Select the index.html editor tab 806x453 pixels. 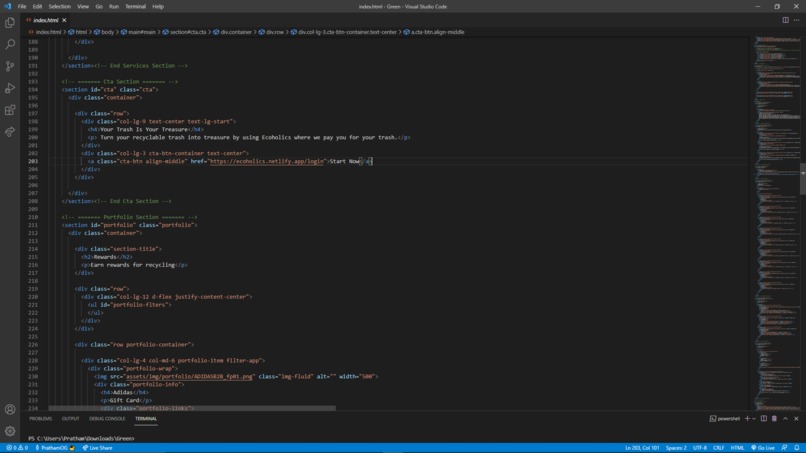pos(45,20)
